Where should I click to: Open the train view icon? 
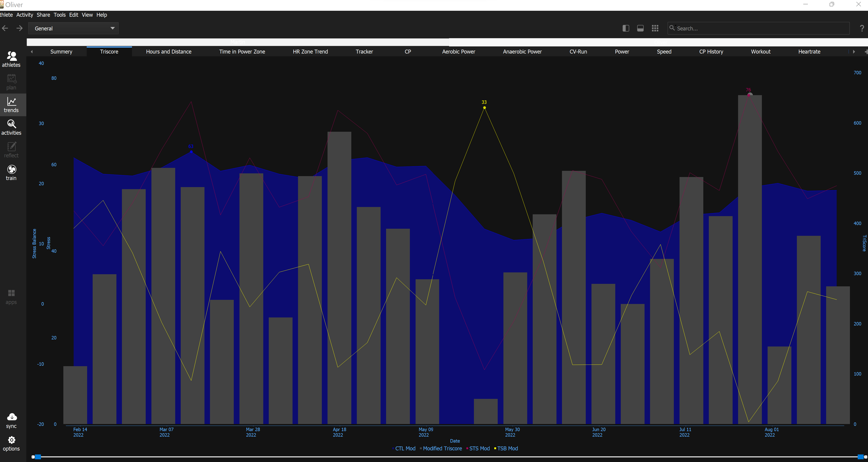(x=11, y=172)
